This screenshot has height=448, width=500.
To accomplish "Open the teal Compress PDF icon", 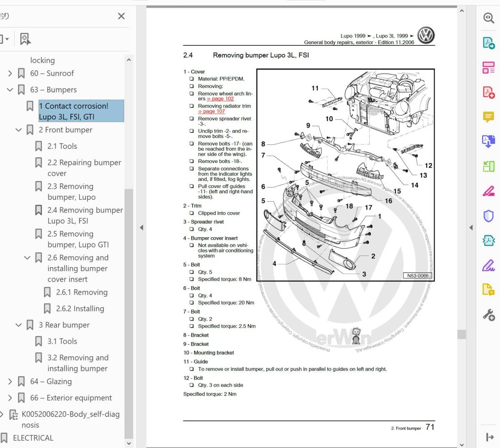I will 488,240.
